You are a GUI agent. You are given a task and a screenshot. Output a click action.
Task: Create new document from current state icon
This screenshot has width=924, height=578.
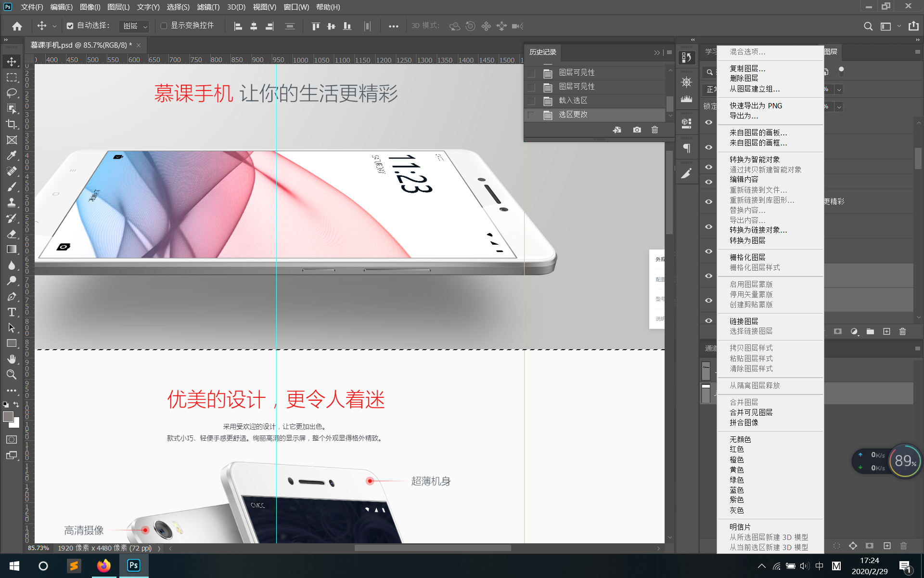click(617, 130)
